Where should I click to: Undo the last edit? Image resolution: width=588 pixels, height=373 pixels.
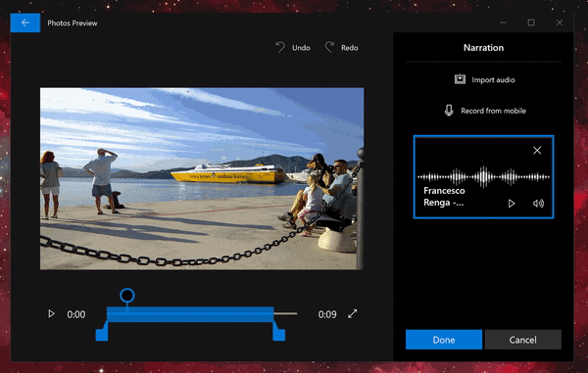[293, 48]
